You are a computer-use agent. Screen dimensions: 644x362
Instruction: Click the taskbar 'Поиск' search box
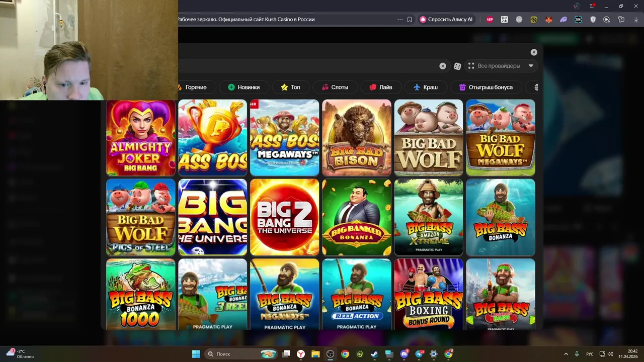point(242,354)
